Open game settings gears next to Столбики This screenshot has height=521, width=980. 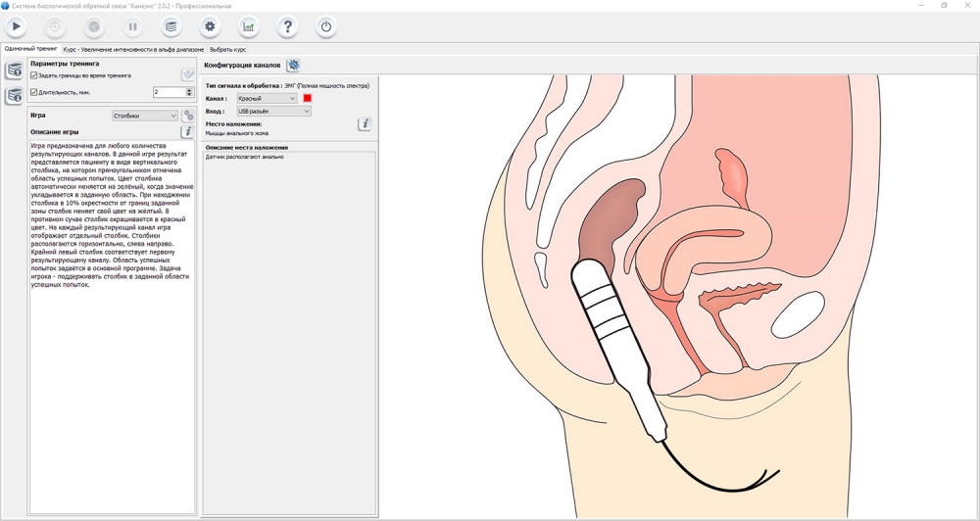pos(188,116)
